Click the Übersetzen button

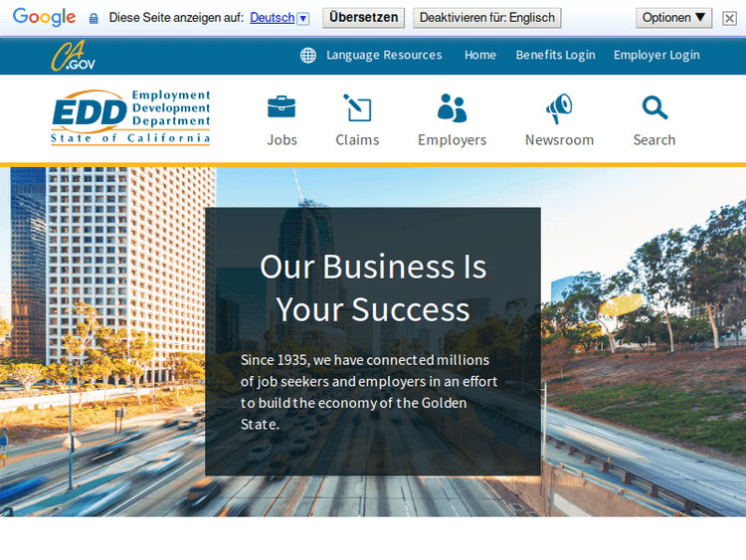[x=363, y=18]
